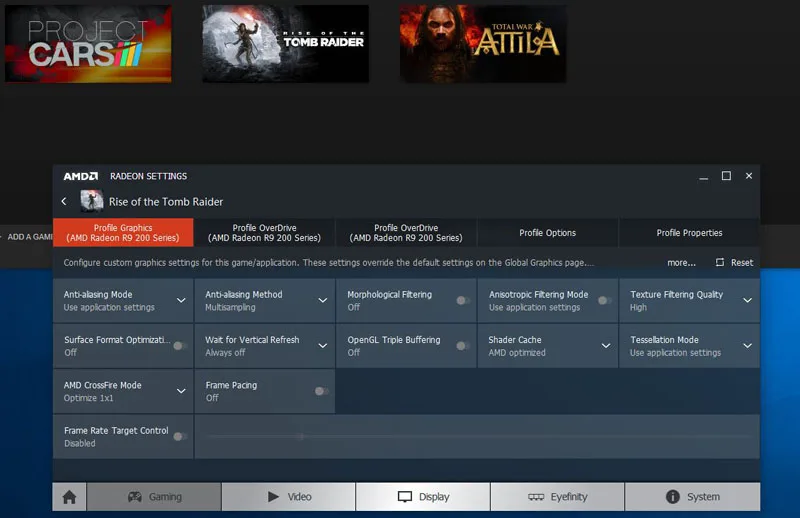Open the Display section with monitor icon
The height and width of the screenshot is (518, 800).
(423, 497)
